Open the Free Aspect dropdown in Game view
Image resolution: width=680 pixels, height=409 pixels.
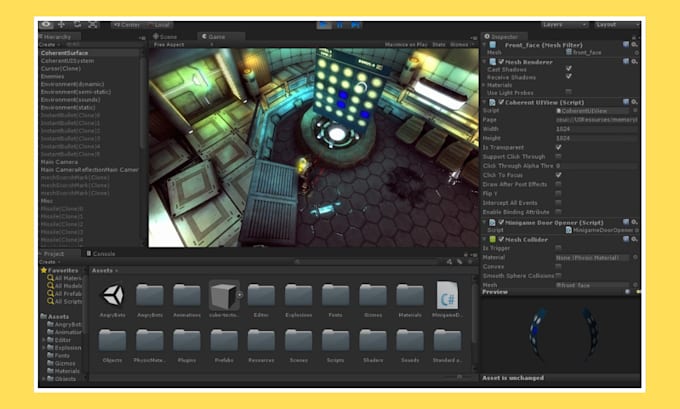pyautogui.click(x=182, y=44)
